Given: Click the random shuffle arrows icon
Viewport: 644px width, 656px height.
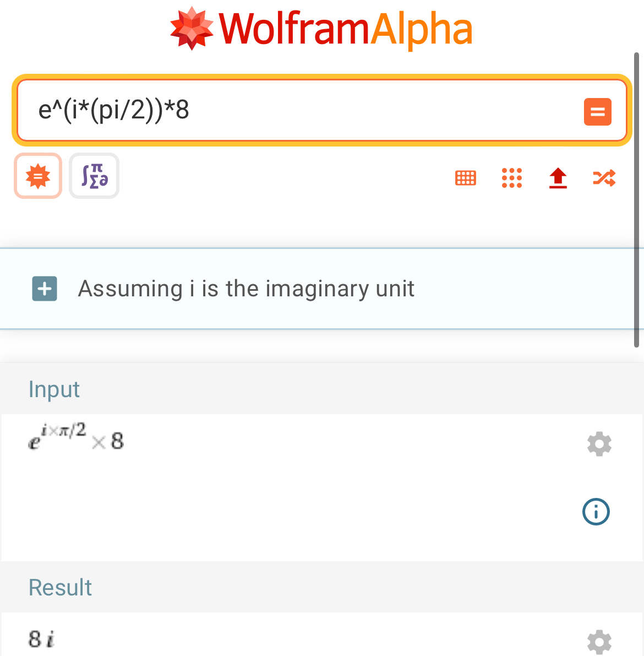Looking at the screenshot, I should [x=604, y=178].
